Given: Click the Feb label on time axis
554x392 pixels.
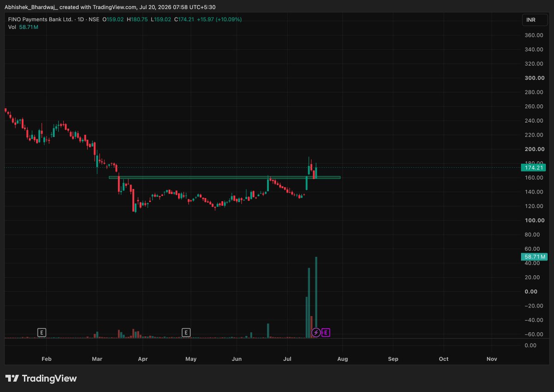Looking at the screenshot, I should tap(46, 359).
